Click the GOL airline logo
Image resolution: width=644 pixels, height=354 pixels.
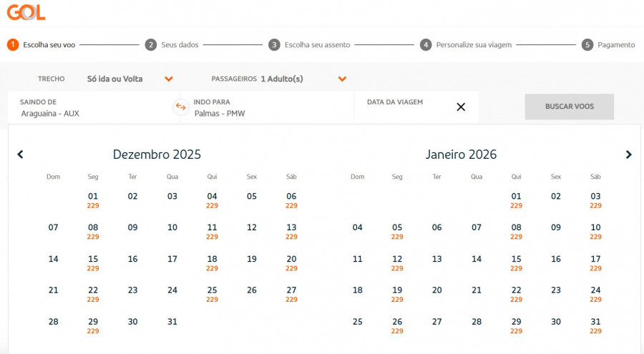[26, 12]
